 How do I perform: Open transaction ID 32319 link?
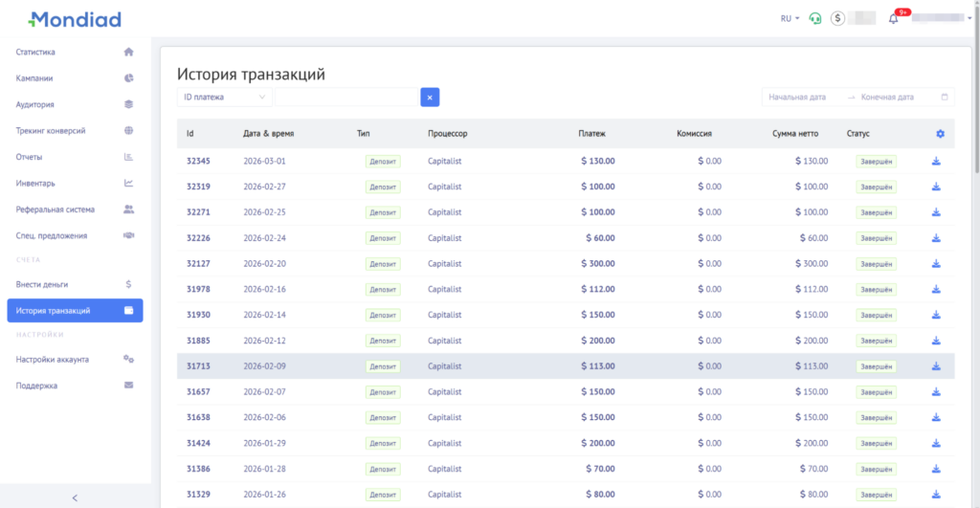[198, 187]
